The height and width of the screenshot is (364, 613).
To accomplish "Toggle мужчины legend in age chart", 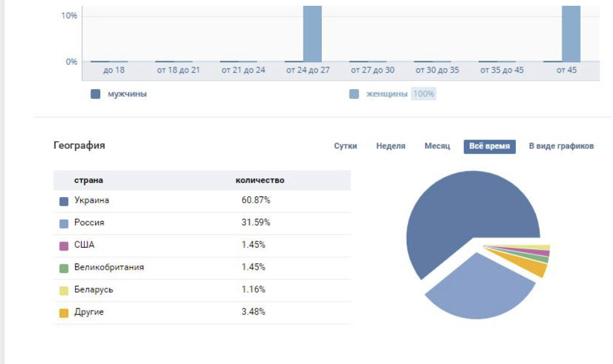I will click(127, 94).
